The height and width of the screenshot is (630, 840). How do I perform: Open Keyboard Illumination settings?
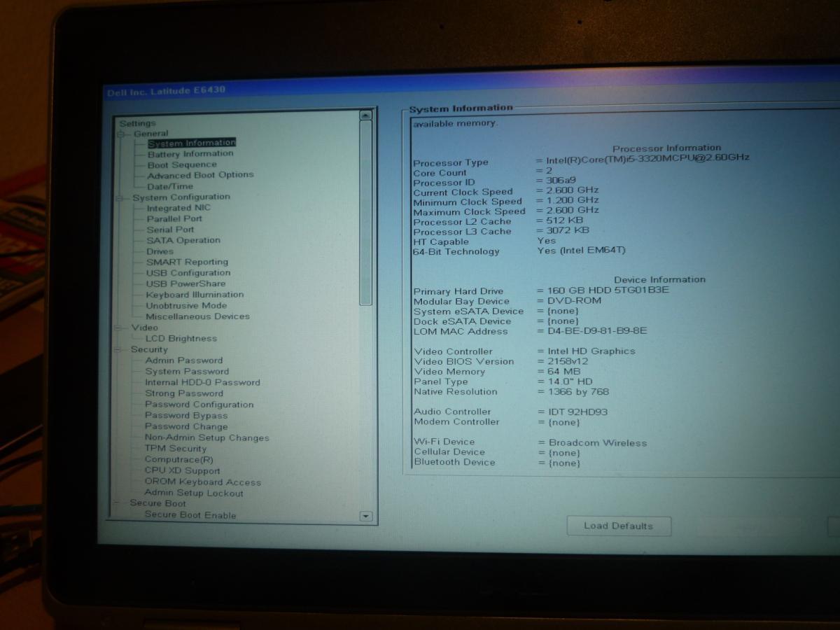tap(195, 295)
